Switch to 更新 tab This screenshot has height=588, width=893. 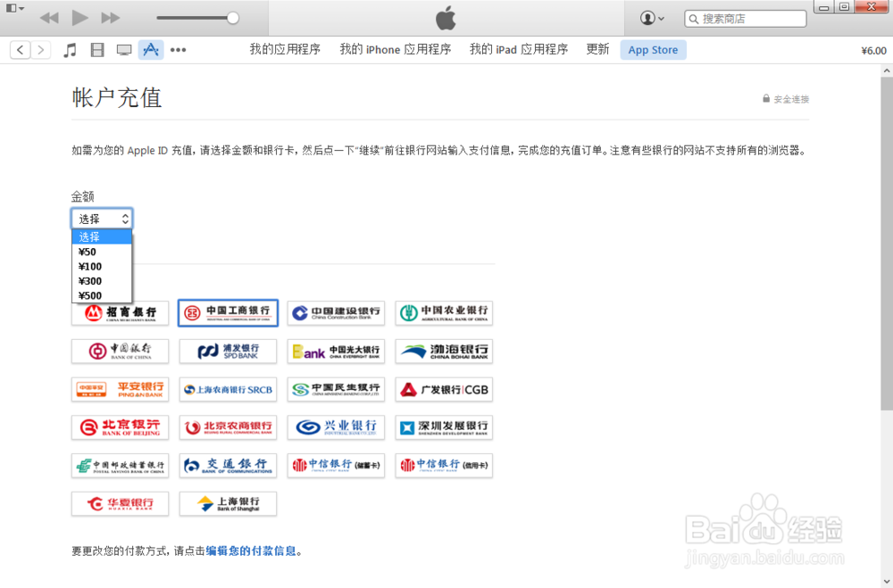click(x=597, y=50)
